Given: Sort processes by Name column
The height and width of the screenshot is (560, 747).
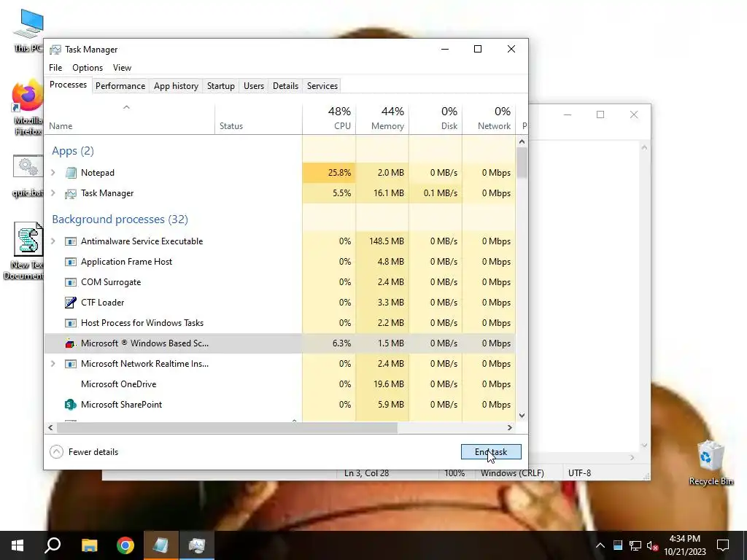Looking at the screenshot, I should pos(130,118).
